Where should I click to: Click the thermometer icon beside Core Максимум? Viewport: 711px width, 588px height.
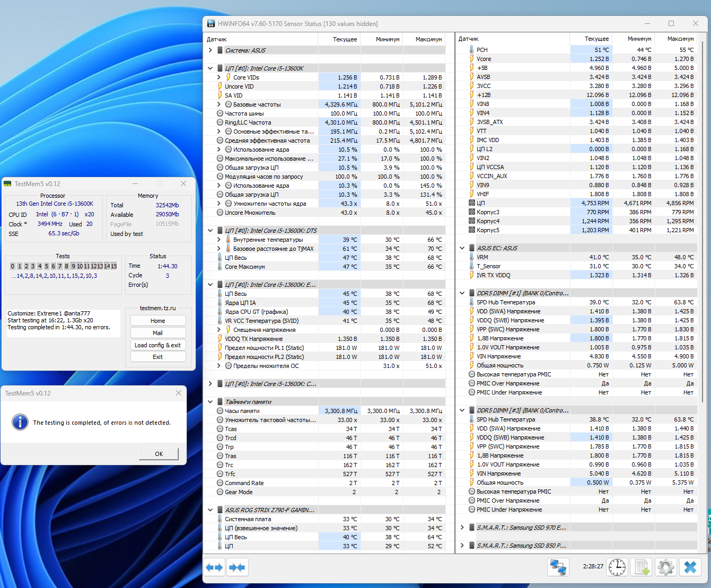(x=220, y=267)
